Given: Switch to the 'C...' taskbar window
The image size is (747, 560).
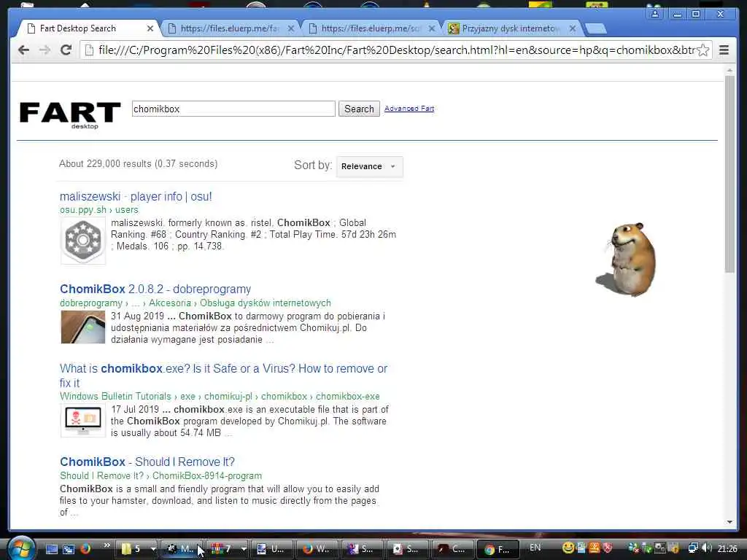Looking at the screenshot, I should [x=452, y=549].
